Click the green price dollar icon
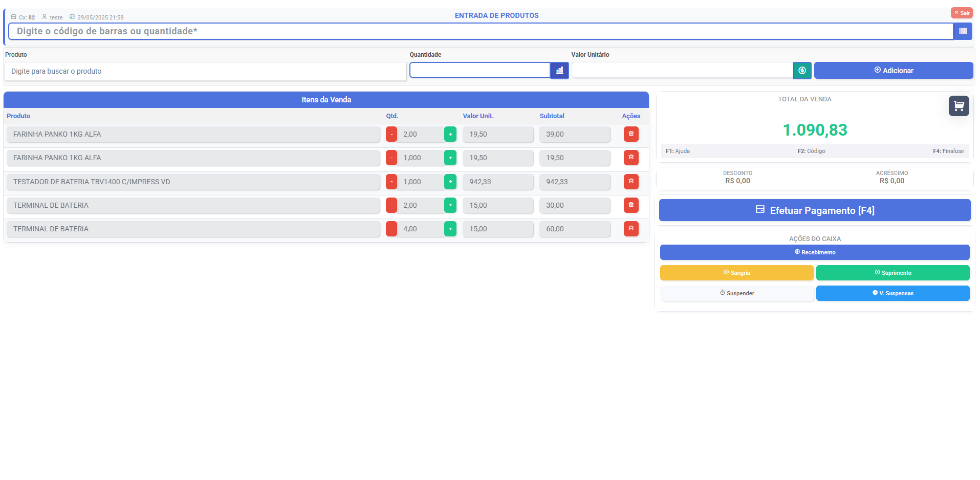This screenshot has width=980, height=480. (802, 71)
